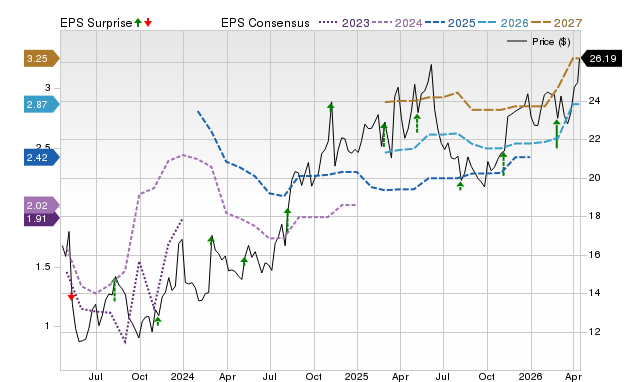
Task: Click the Apr label right after 2024
Action: pos(227,377)
